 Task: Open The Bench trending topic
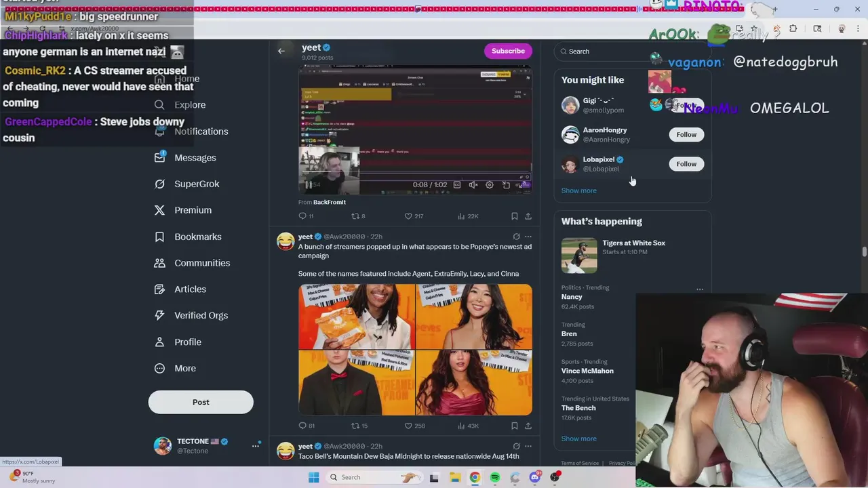point(578,408)
